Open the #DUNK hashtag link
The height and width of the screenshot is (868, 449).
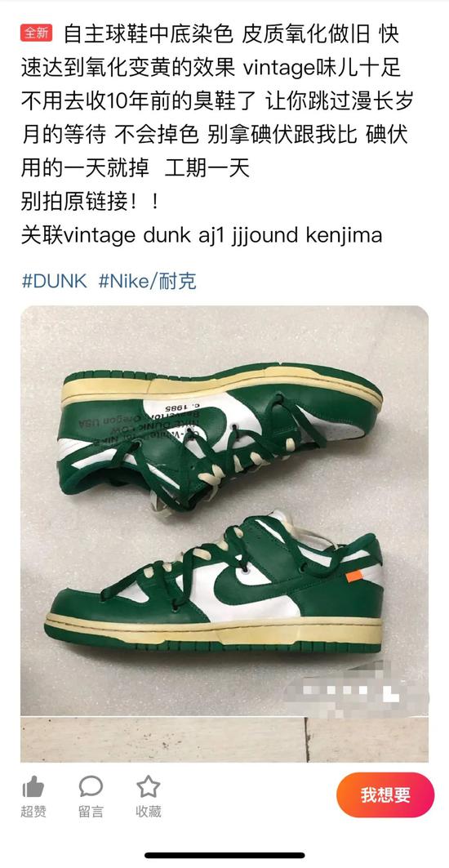pos(54,281)
